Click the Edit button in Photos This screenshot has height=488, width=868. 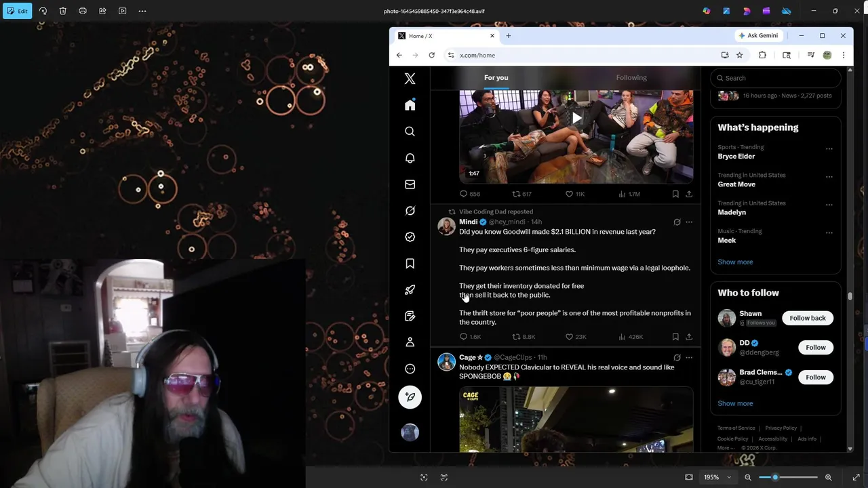(x=18, y=11)
